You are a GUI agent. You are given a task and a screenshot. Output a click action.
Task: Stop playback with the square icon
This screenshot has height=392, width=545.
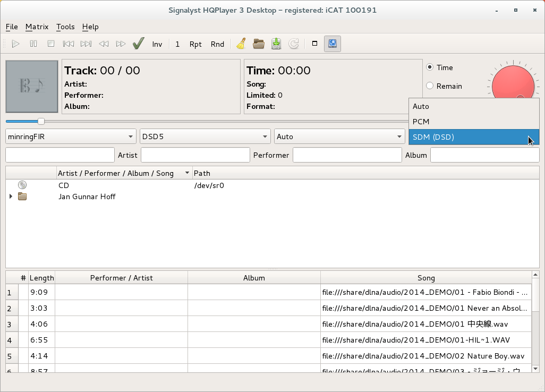click(x=51, y=44)
